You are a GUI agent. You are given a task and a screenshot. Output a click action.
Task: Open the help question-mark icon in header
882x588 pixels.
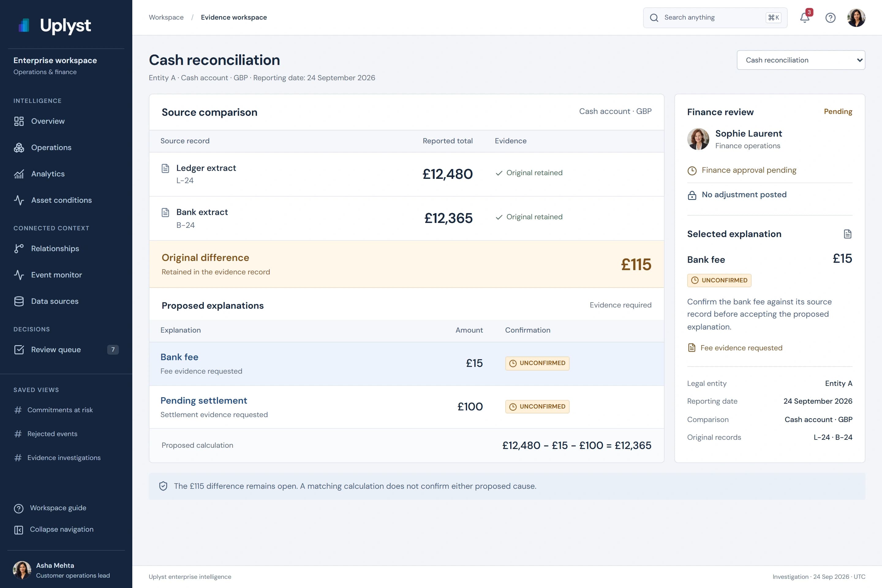click(830, 18)
